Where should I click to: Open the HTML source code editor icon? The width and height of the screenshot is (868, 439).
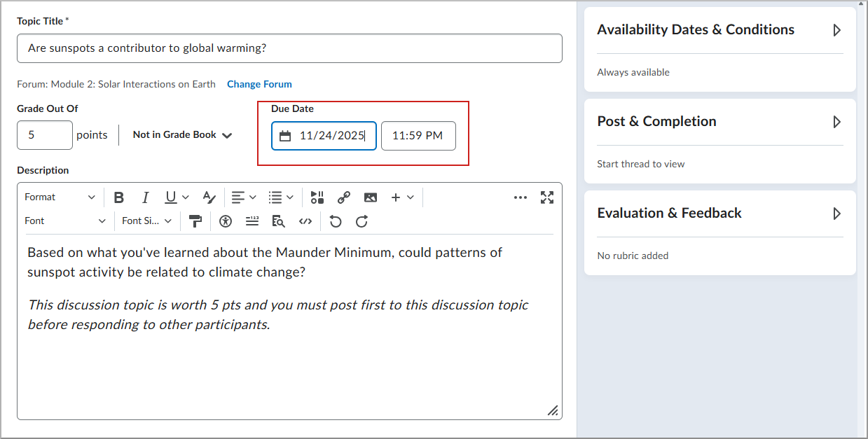(305, 221)
